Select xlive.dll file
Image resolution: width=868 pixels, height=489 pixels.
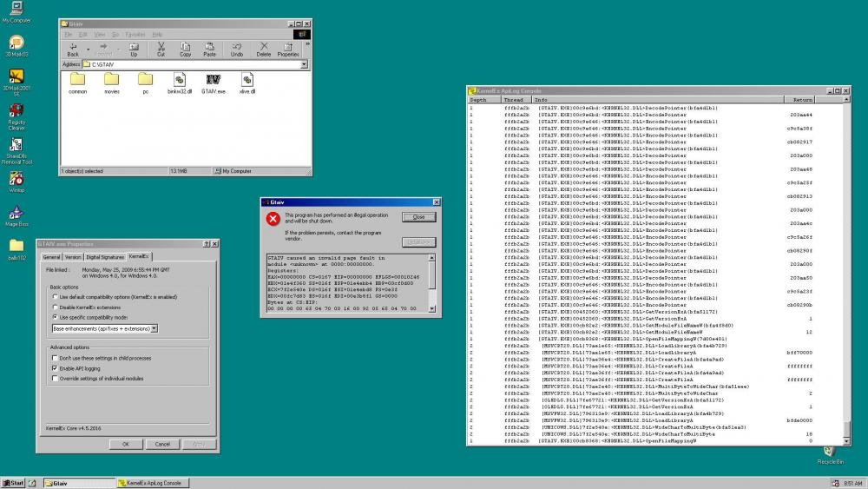click(247, 83)
